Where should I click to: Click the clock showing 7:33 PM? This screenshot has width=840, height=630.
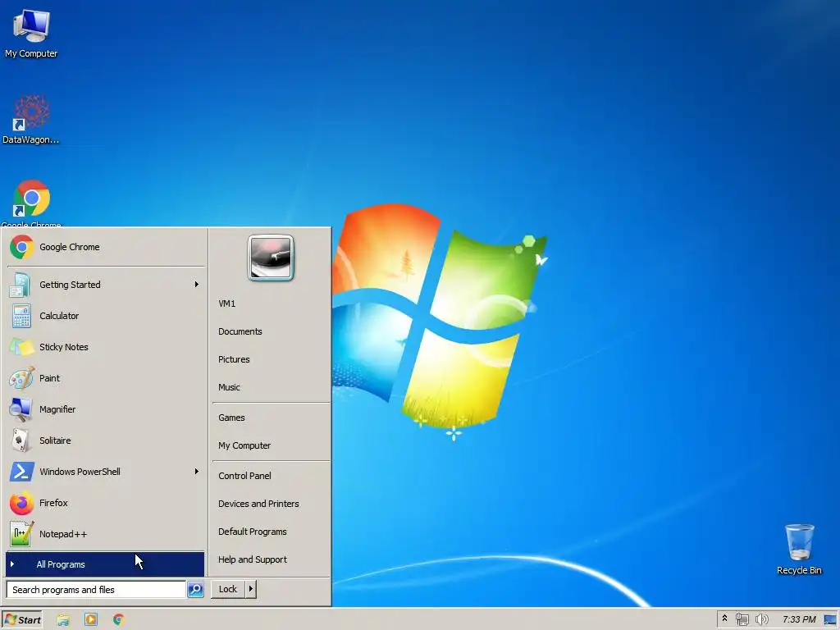799,620
